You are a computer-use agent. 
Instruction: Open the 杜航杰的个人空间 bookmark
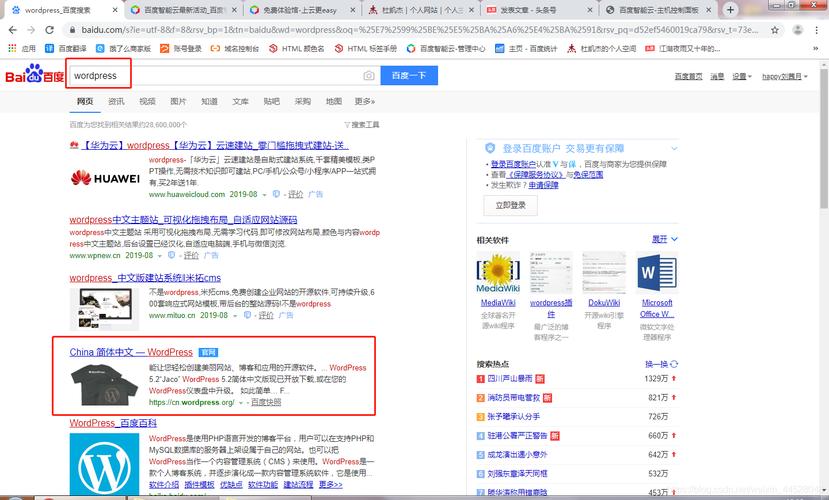pos(602,48)
